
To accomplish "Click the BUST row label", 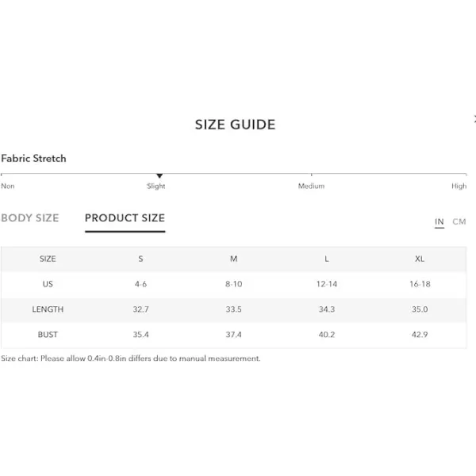I will coord(48,335).
